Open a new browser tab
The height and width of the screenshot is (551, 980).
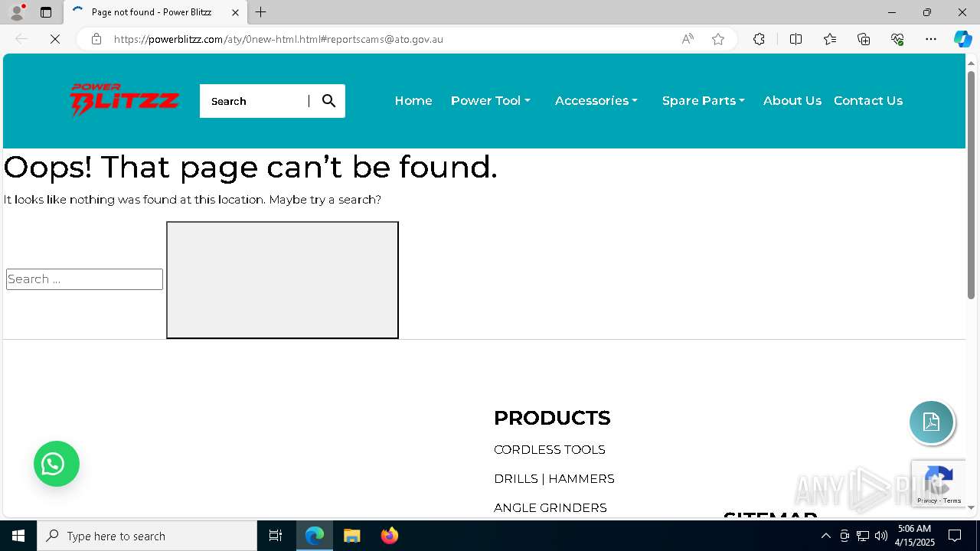[x=261, y=12]
